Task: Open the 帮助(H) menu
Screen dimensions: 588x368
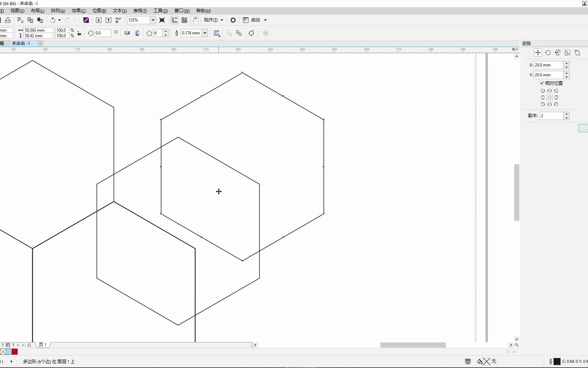Action: 203,11
